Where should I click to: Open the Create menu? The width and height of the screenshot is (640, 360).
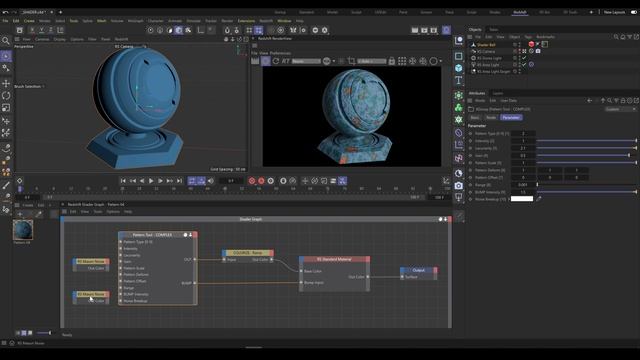29,21
